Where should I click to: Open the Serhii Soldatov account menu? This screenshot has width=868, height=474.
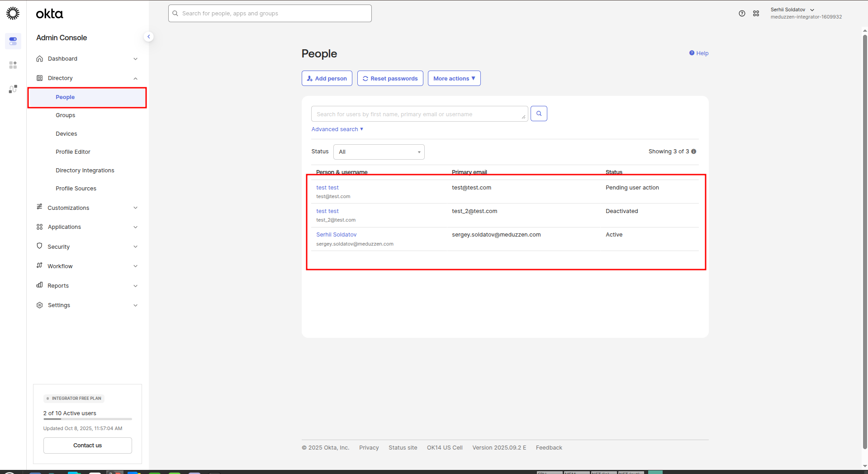click(x=806, y=13)
